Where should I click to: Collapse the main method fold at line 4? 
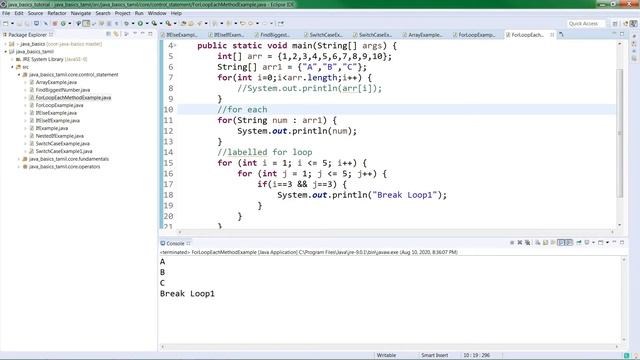pyautogui.click(x=176, y=45)
